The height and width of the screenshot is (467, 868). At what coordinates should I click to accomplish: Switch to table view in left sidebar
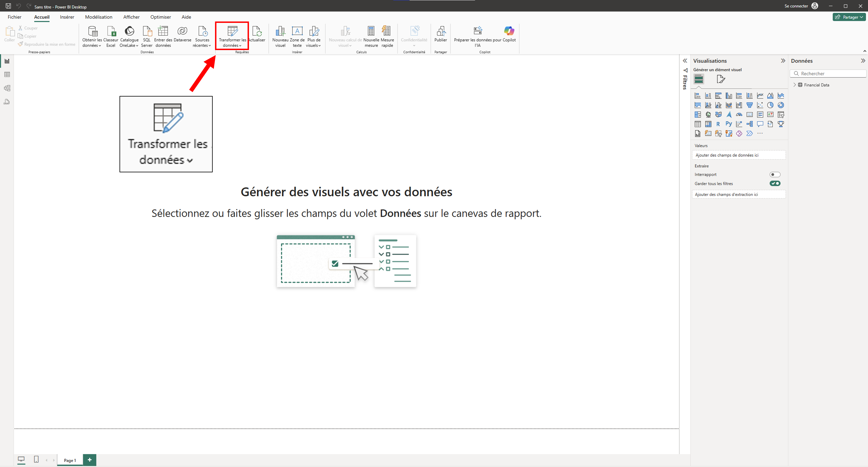pos(7,75)
